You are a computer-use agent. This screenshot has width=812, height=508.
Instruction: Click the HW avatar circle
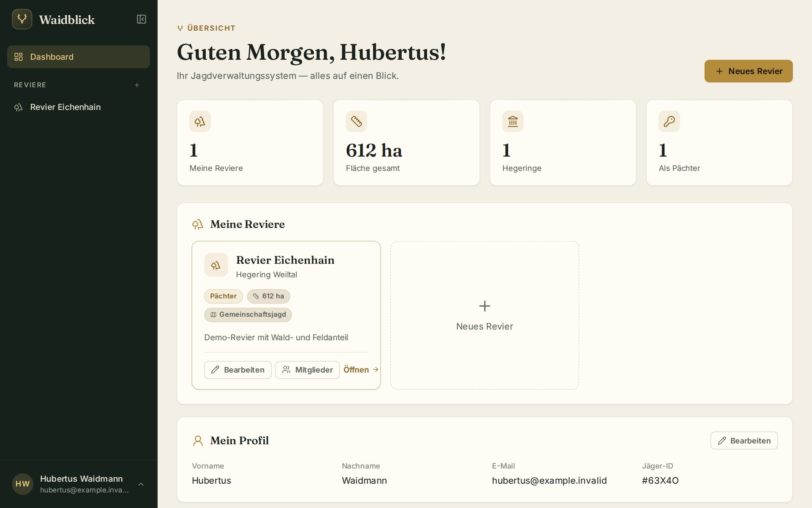23,484
